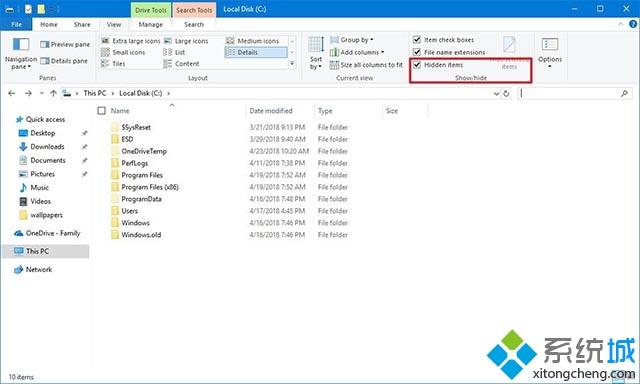Switch to Medium icons layout
The image size is (640, 384).
[x=253, y=41]
